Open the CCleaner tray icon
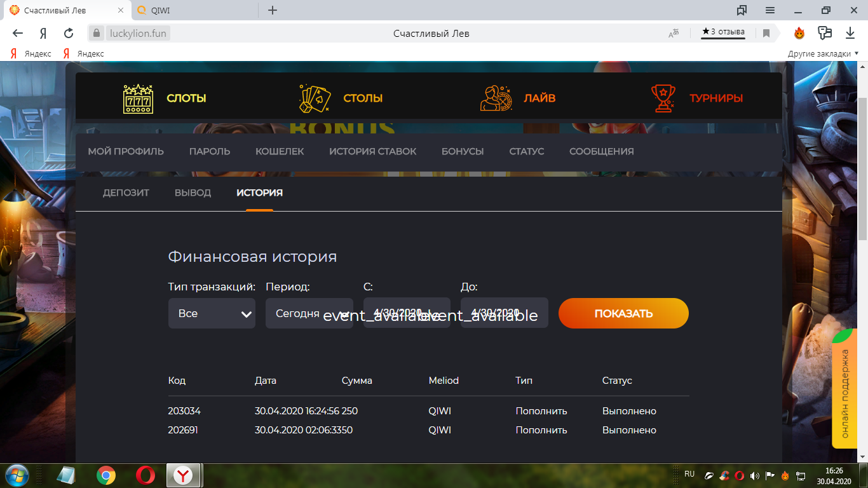Screen dimensions: 868x488 724,475
